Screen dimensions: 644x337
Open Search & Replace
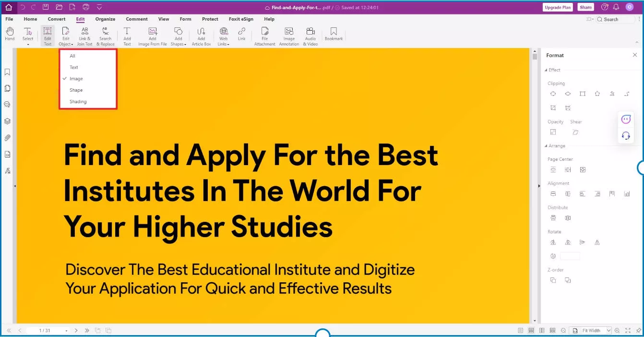point(105,36)
